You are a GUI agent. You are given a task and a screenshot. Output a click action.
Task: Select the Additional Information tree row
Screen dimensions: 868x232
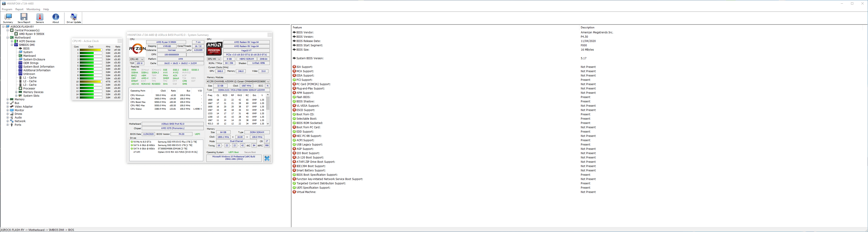(x=37, y=70)
